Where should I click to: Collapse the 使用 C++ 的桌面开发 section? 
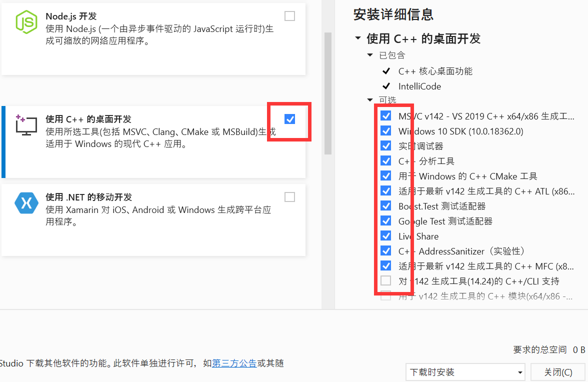click(x=358, y=38)
